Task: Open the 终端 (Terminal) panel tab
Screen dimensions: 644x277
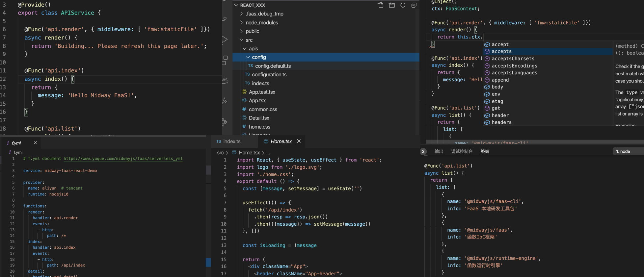Action: (x=485, y=151)
